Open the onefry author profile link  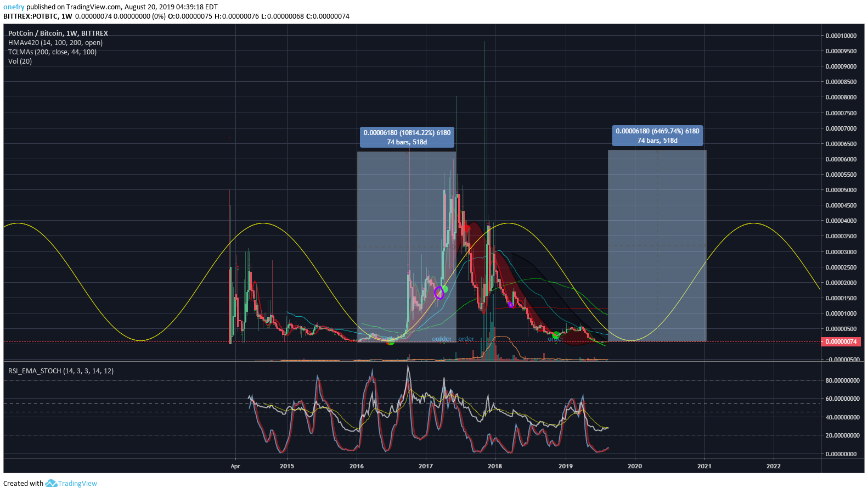click(x=14, y=7)
